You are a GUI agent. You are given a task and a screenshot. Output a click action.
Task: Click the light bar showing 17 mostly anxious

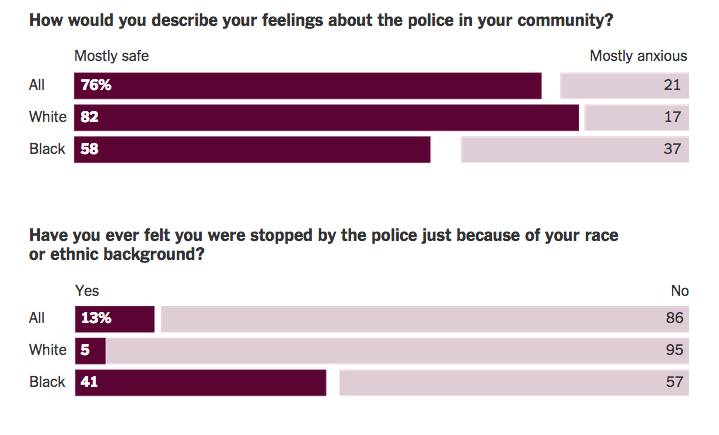coord(636,118)
